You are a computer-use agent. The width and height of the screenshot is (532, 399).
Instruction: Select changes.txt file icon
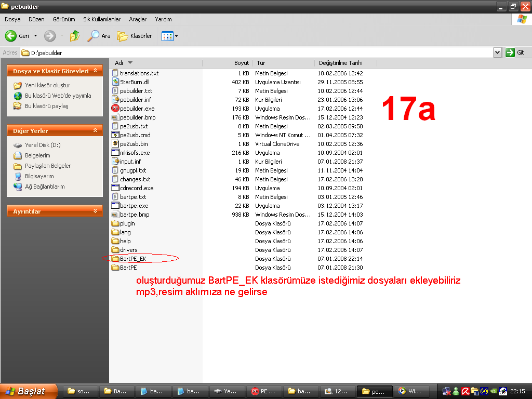[115, 179]
